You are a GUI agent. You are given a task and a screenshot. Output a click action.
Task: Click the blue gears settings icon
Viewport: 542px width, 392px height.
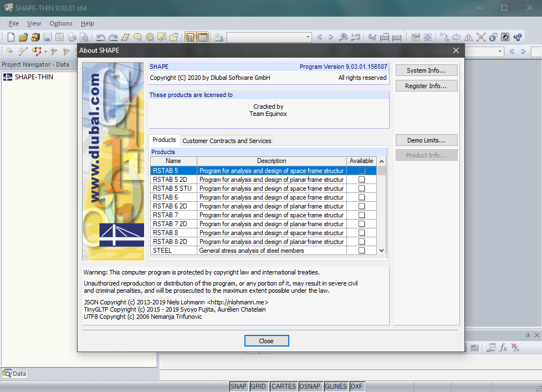coord(518,37)
